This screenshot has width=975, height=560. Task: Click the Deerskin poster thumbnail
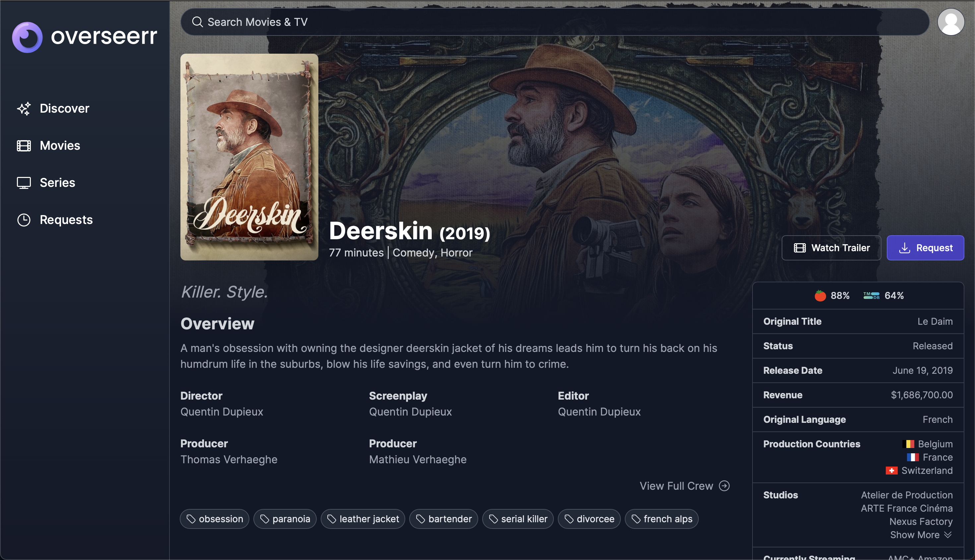click(x=249, y=157)
